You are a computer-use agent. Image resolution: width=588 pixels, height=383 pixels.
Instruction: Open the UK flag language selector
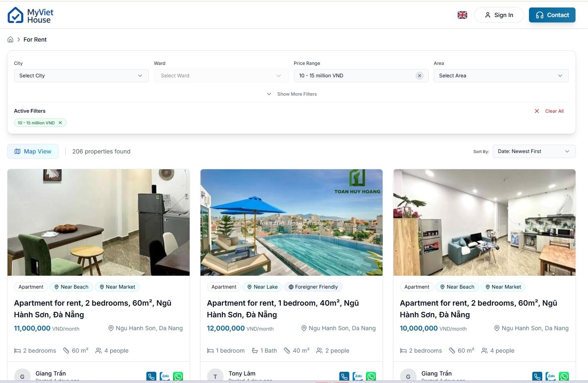462,15
